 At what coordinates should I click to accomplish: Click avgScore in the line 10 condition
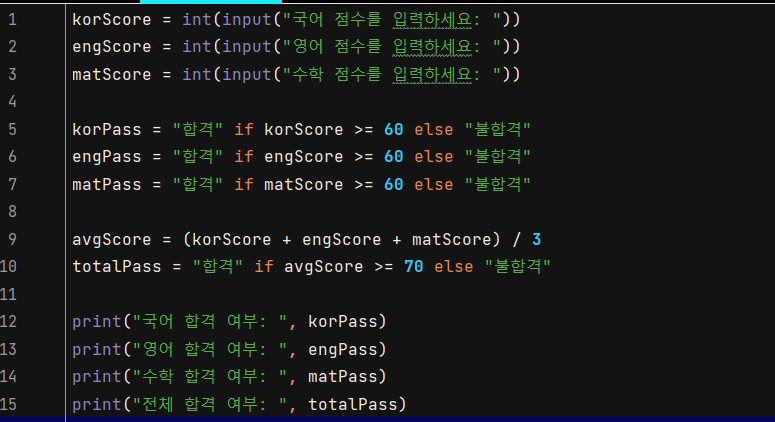tap(324, 267)
